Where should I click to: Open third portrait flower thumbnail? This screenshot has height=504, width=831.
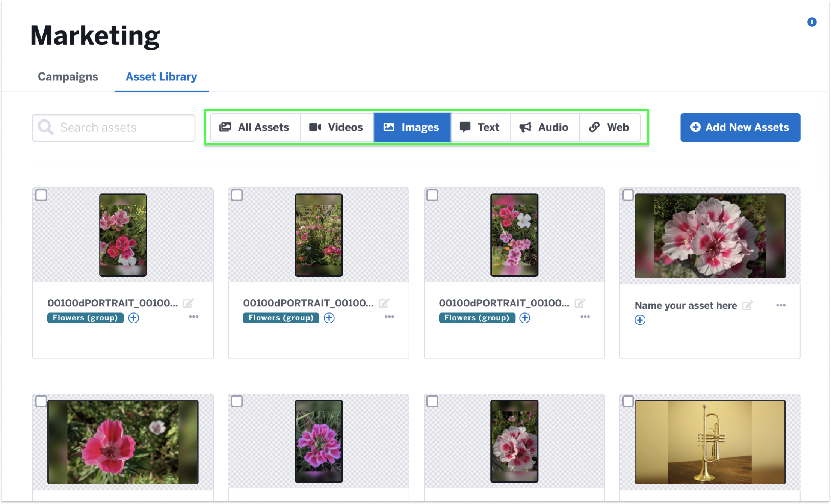514,235
